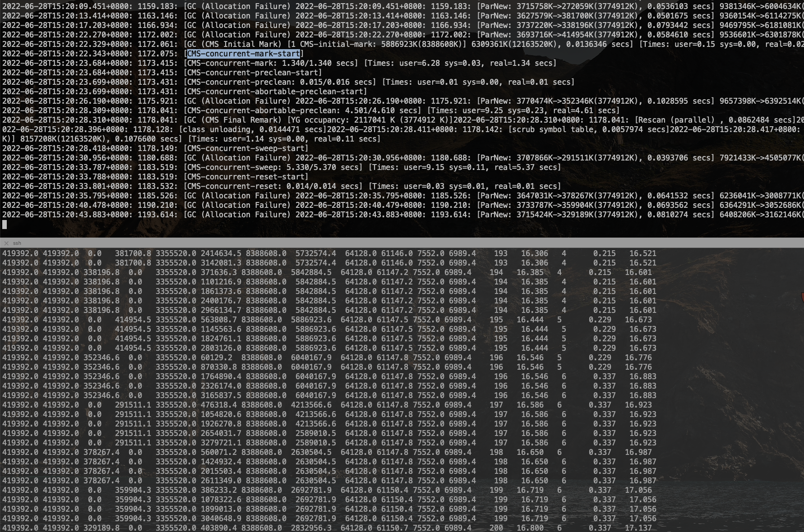Click eden usage value 371636.3
Viewport: 804px width, 532px height.
pyautogui.click(x=219, y=272)
